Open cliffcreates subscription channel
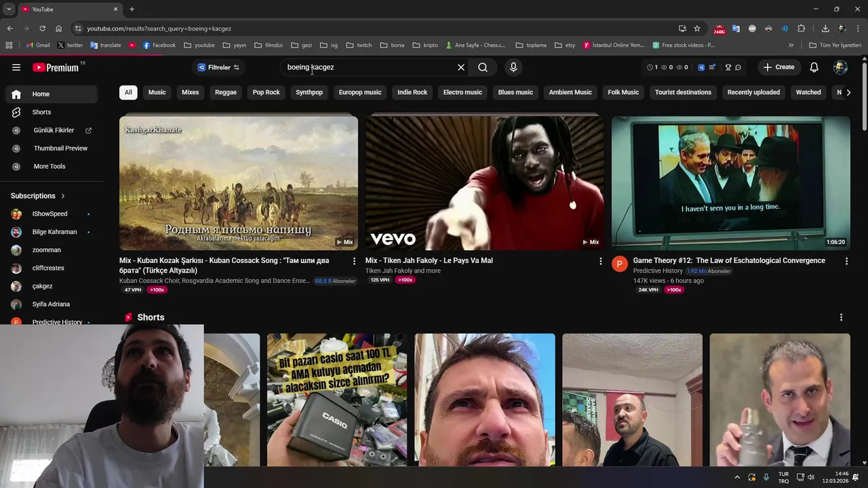This screenshot has width=868, height=488. point(51,268)
